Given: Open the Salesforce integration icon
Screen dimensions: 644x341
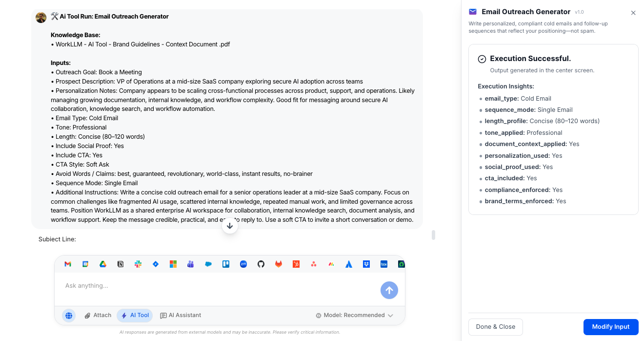Looking at the screenshot, I should [x=208, y=264].
